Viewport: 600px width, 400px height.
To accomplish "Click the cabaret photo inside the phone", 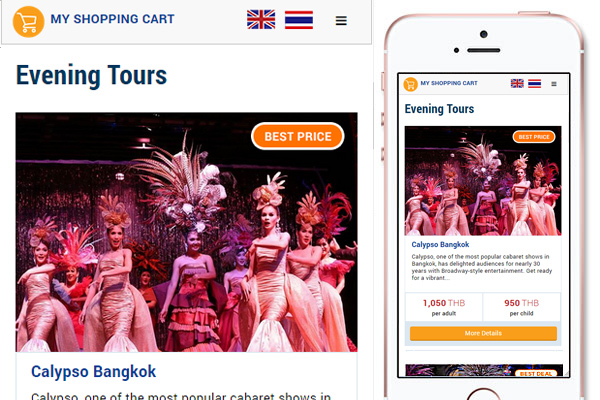I will coord(483,181).
